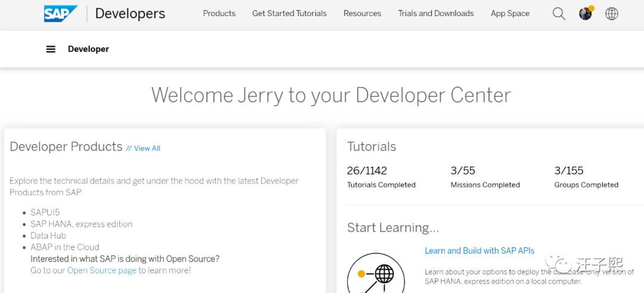Viewport: 644px width, 293px height.
Task: Click the Tutorials section heading
Action: (371, 147)
